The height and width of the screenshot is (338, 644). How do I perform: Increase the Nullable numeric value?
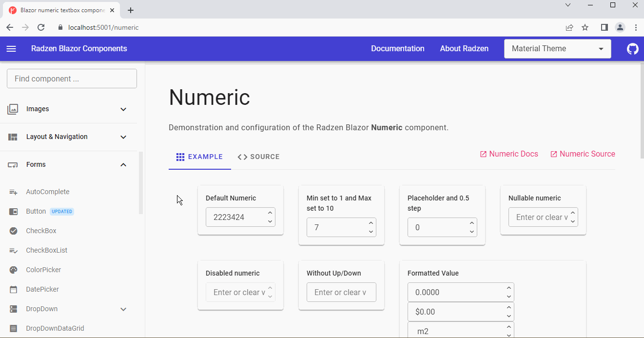pos(573,213)
